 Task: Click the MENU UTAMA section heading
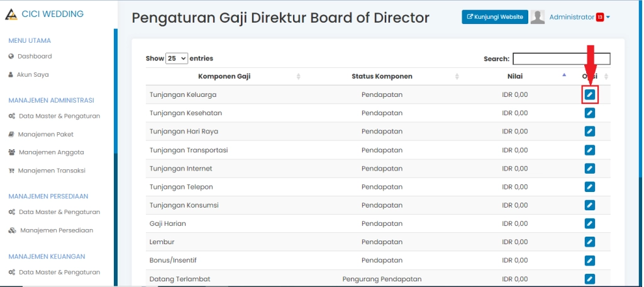point(30,41)
